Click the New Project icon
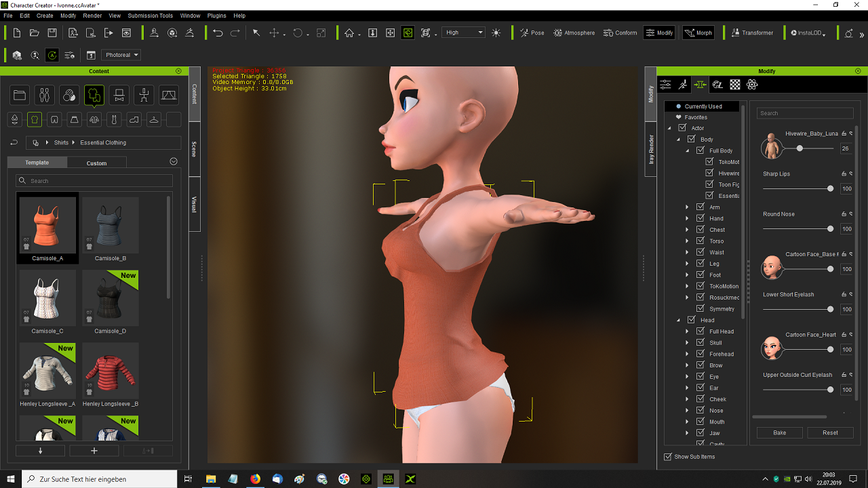Screen dimensions: 868x488 [16, 33]
